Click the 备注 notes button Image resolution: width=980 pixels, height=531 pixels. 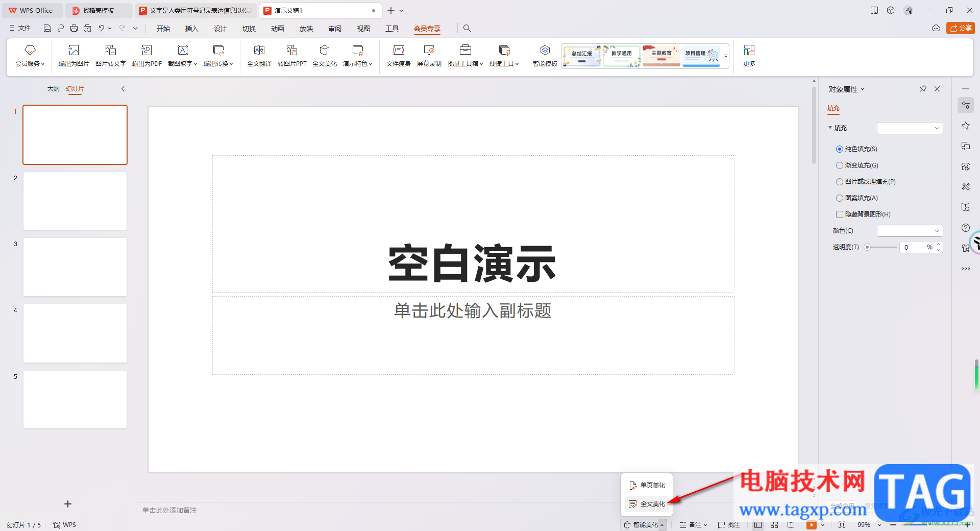[693, 525]
